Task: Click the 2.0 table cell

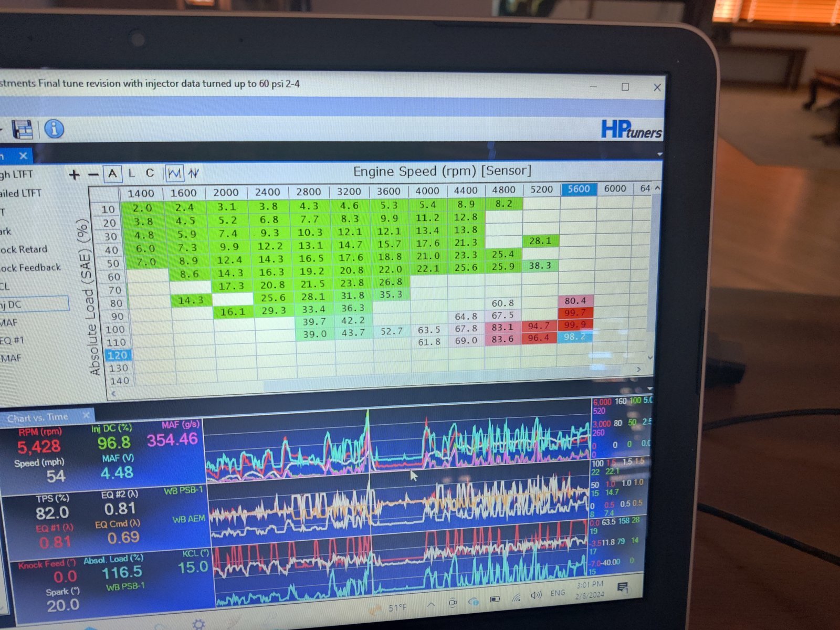Action: pyautogui.click(x=142, y=208)
